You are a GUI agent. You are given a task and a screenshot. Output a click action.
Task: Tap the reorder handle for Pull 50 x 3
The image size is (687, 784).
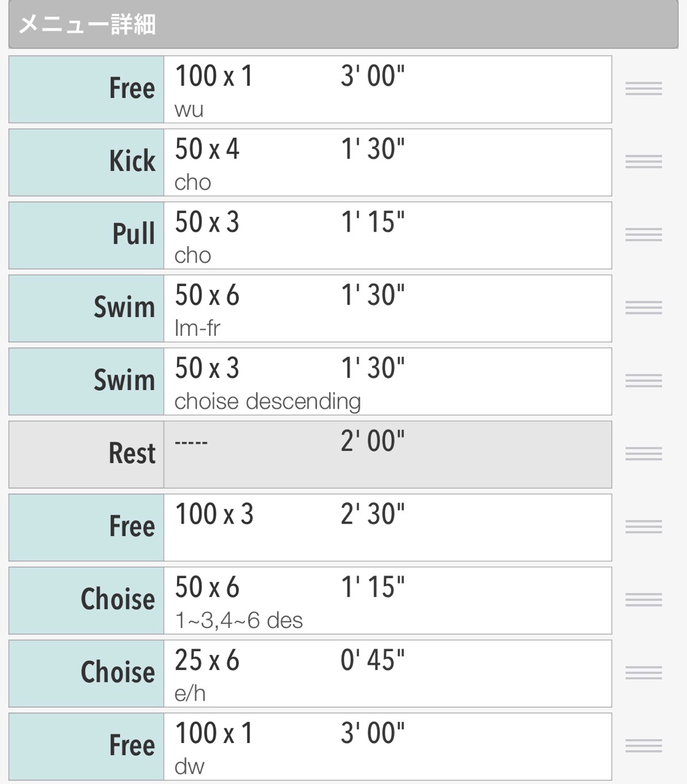(x=643, y=235)
